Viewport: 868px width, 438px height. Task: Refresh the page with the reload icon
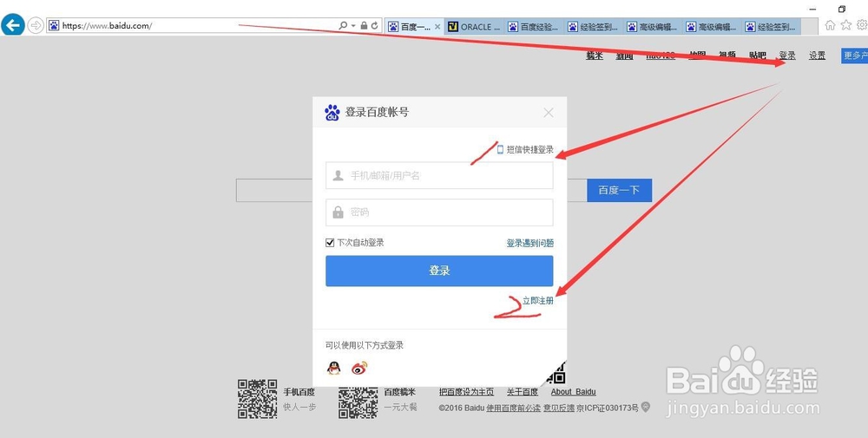click(375, 25)
